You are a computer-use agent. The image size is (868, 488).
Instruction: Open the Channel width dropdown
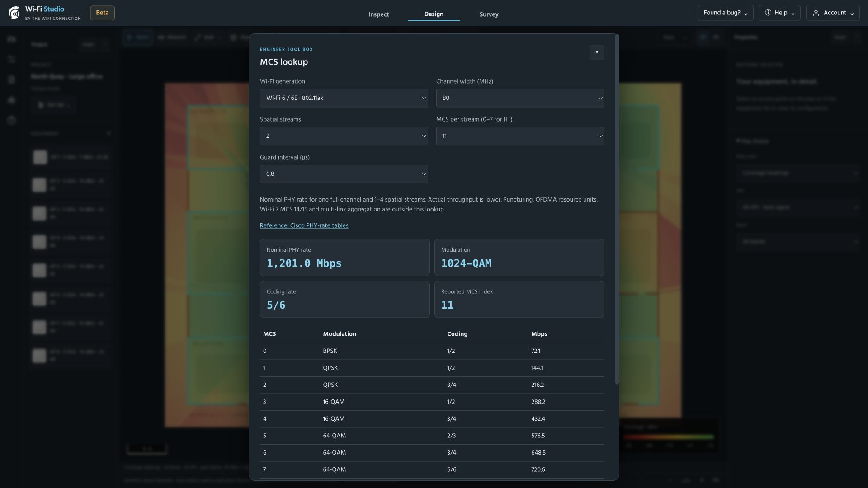520,98
